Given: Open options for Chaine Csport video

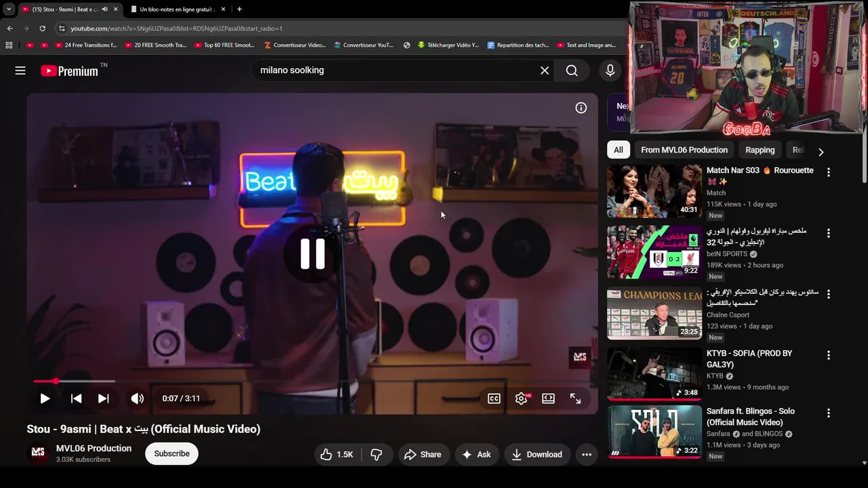Looking at the screenshot, I should 828,294.
